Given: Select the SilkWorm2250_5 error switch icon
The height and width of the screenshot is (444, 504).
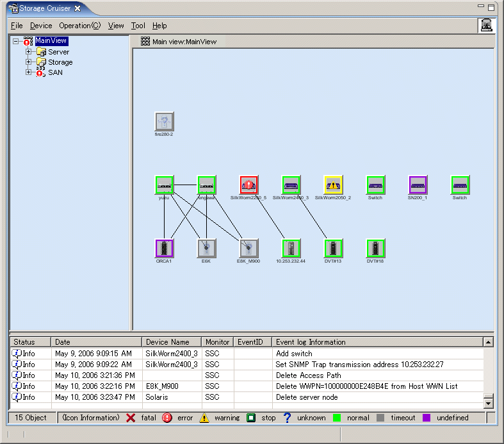Looking at the screenshot, I should click(248, 185).
